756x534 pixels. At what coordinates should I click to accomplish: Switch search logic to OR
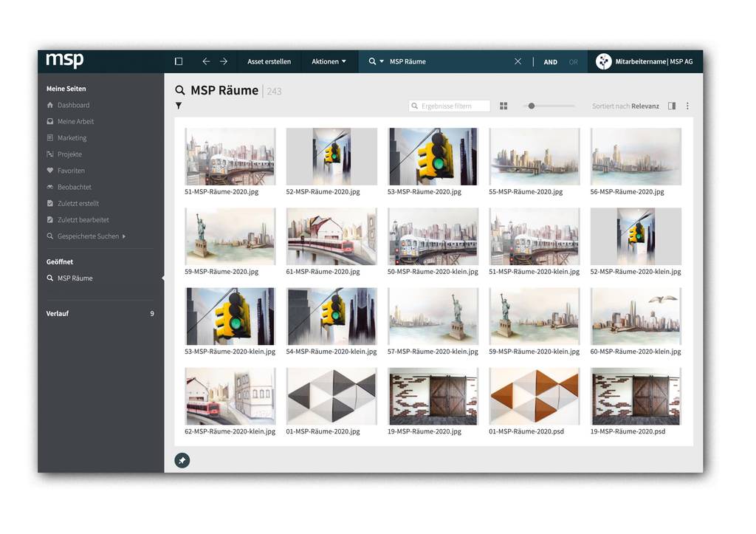[x=571, y=62]
